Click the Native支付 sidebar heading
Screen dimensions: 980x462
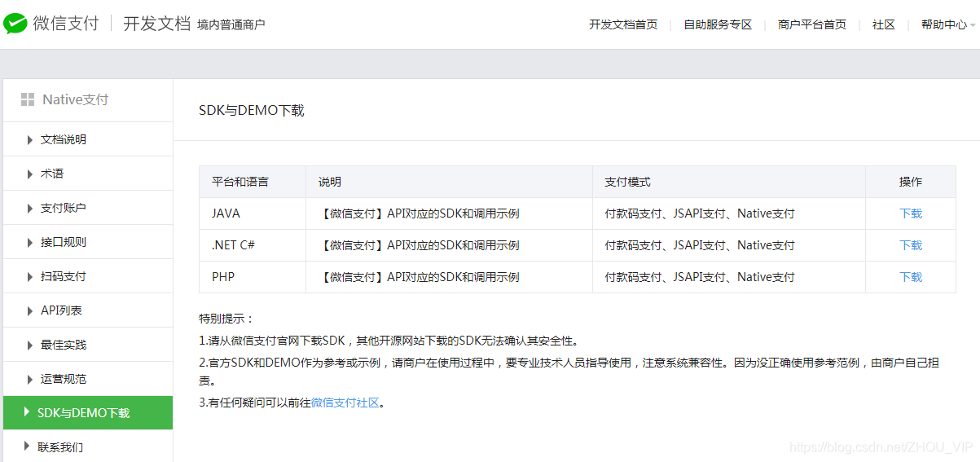click(76, 99)
